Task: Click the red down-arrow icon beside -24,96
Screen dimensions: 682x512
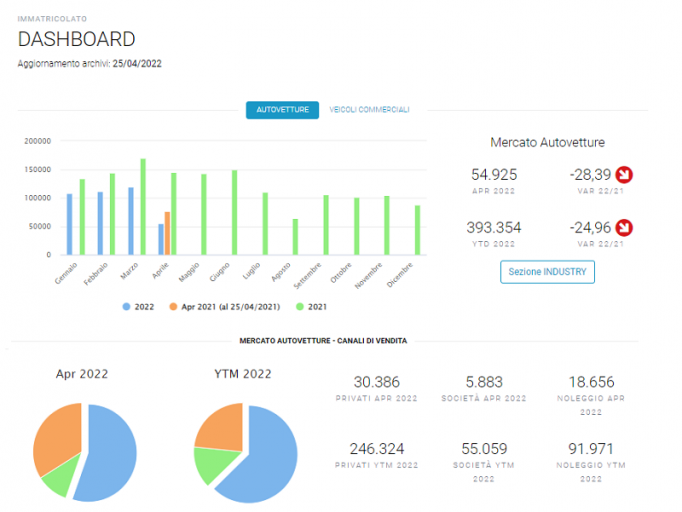Action: point(624,228)
